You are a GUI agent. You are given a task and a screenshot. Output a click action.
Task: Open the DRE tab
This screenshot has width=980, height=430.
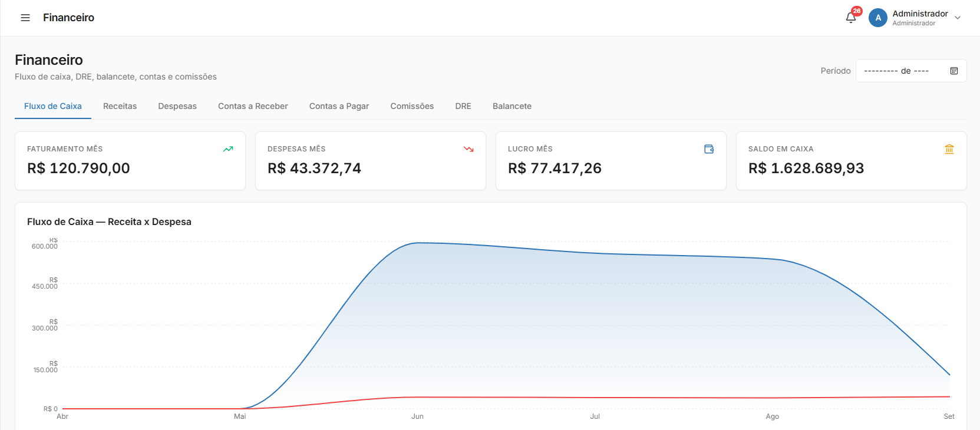tap(463, 106)
